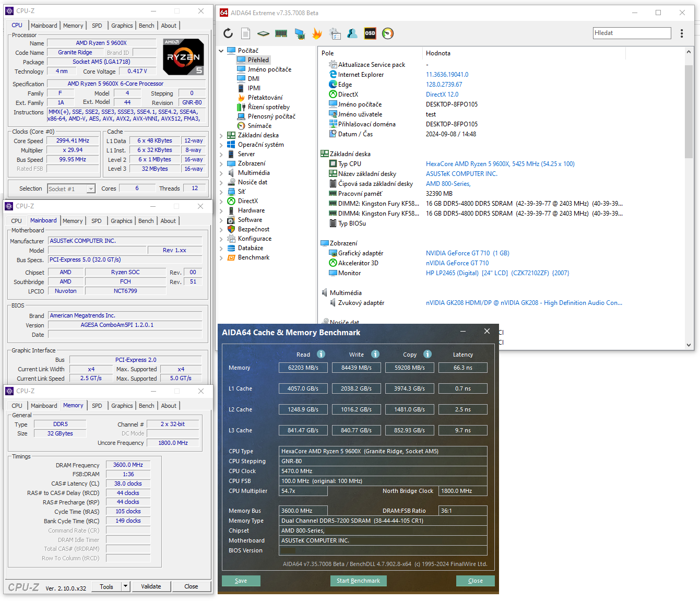700x601 pixels.
Task: Click the Write info icon in benchmark
Action: [375, 354]
